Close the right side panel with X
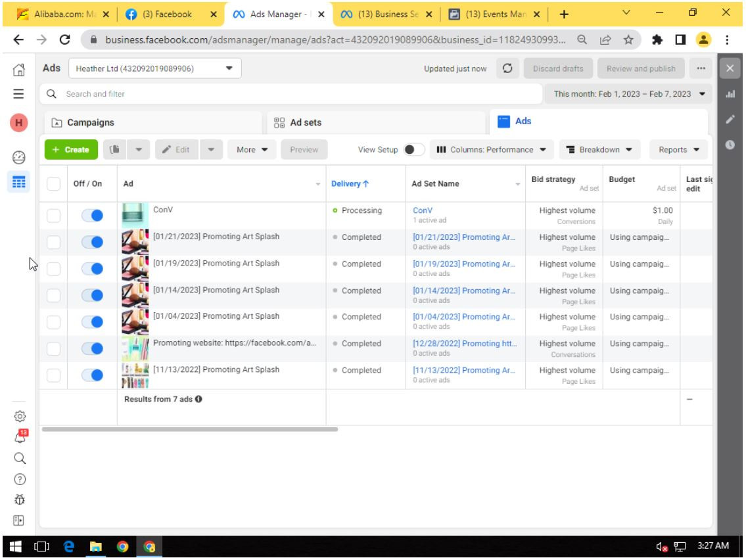Image resolution: width=746 pixels, height=560 pixels. coord(730,68)
